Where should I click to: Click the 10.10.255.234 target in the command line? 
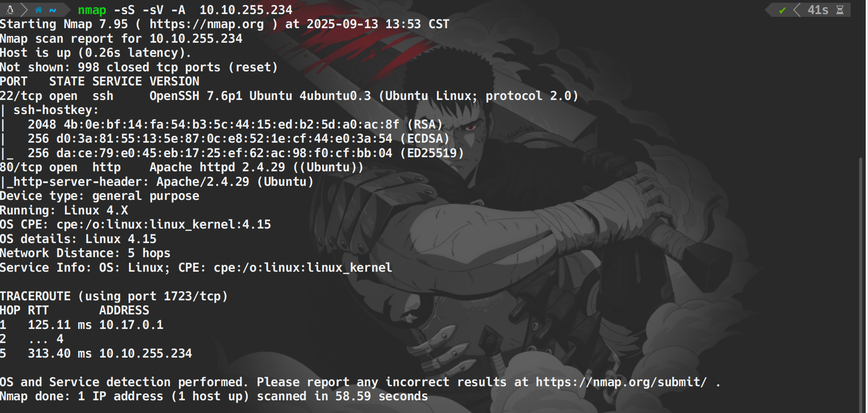coord(246,10)
